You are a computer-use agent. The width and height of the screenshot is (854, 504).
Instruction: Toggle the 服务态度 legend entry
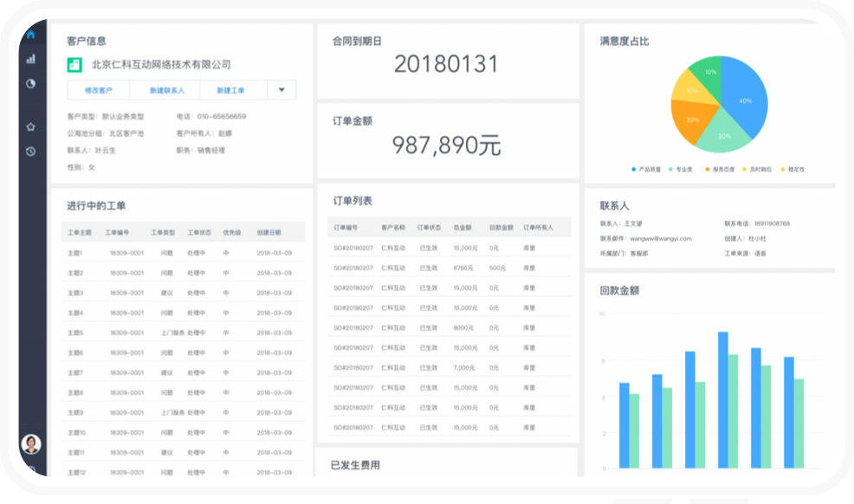click(x=723, y=170)
